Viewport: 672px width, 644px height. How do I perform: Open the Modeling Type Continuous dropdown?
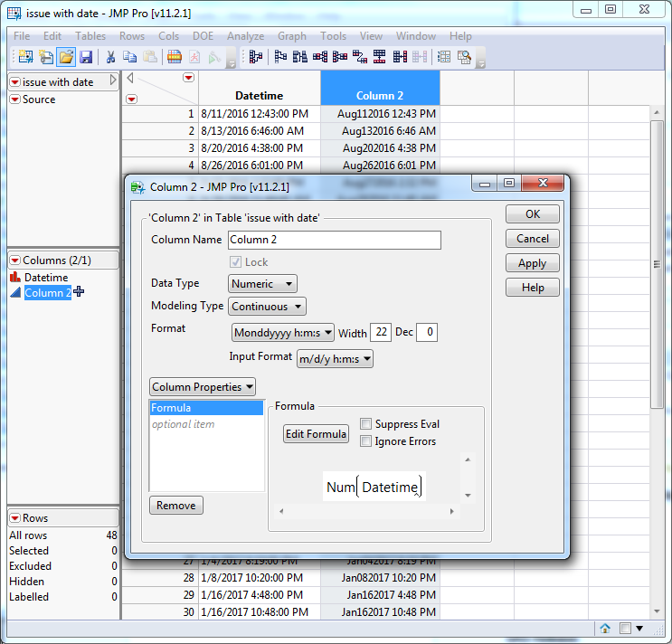pos(267,307)
